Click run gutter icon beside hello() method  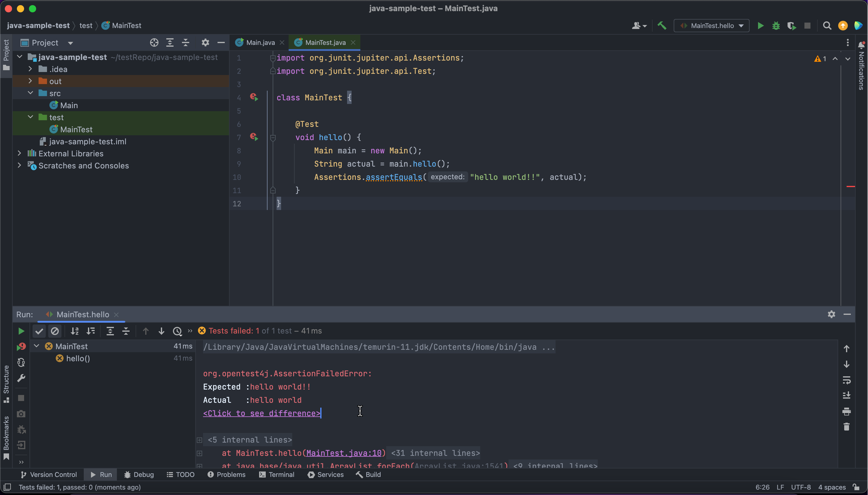pyautogui.click(x=254, y=137)
